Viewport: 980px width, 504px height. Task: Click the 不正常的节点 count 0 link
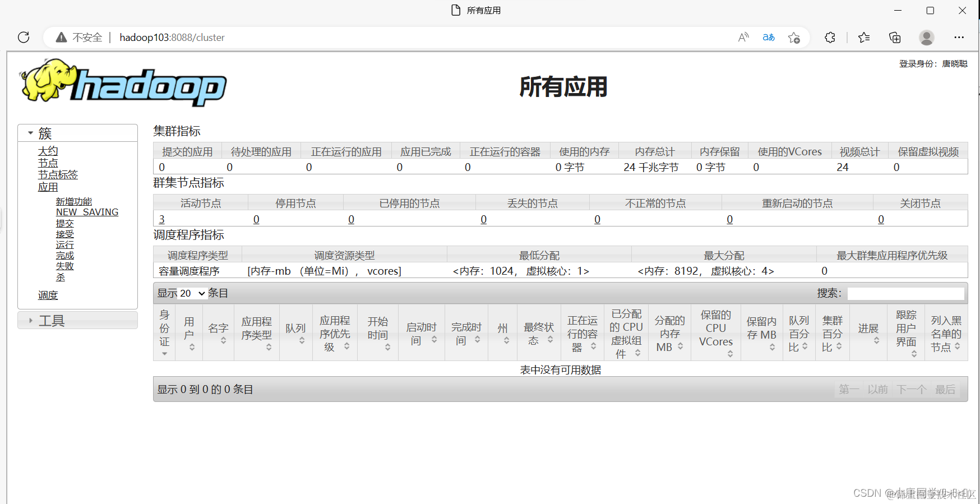[x=597, y=219]
